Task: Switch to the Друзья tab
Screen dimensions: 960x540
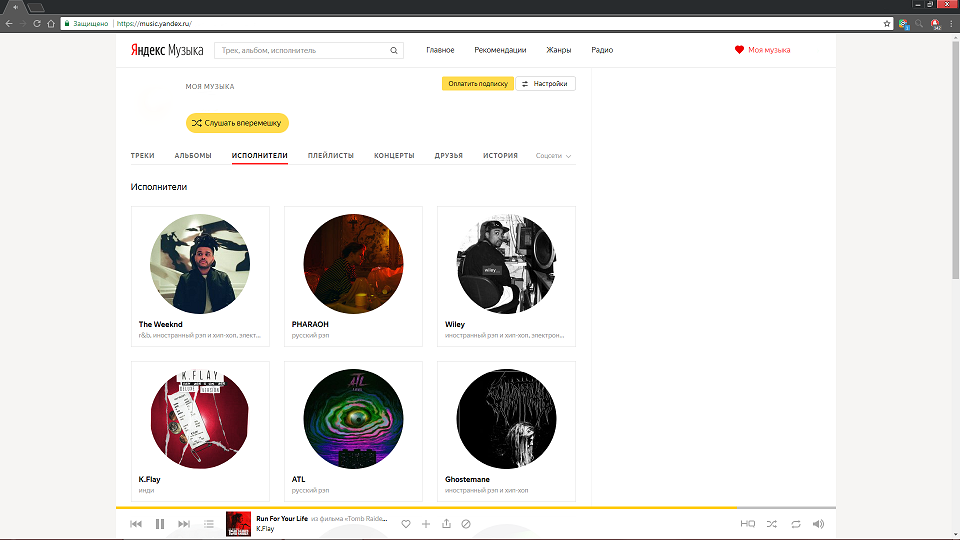Action: point(449,156)
